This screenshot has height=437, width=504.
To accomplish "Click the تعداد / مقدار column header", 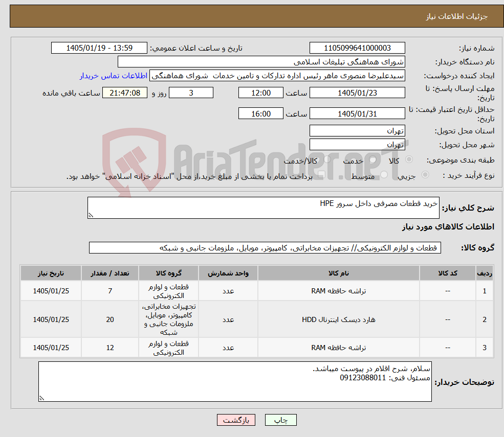I will [x=110, y=273].
